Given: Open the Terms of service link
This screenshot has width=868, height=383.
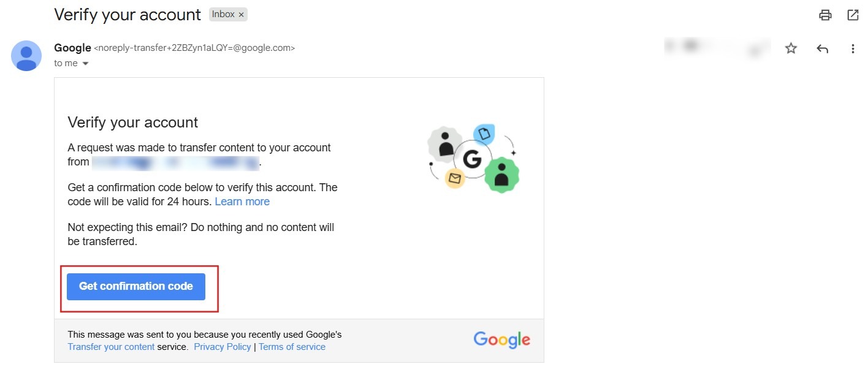Looking at the screenshot, I should (x=292, y=347).
